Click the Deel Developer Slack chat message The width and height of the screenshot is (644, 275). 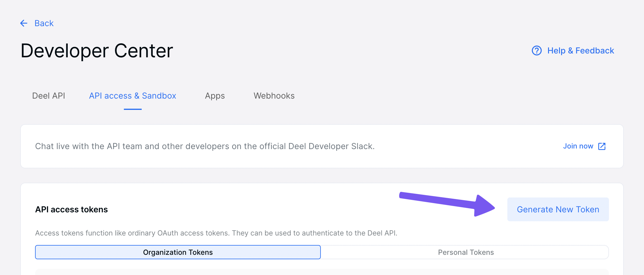tap(205, 146)
